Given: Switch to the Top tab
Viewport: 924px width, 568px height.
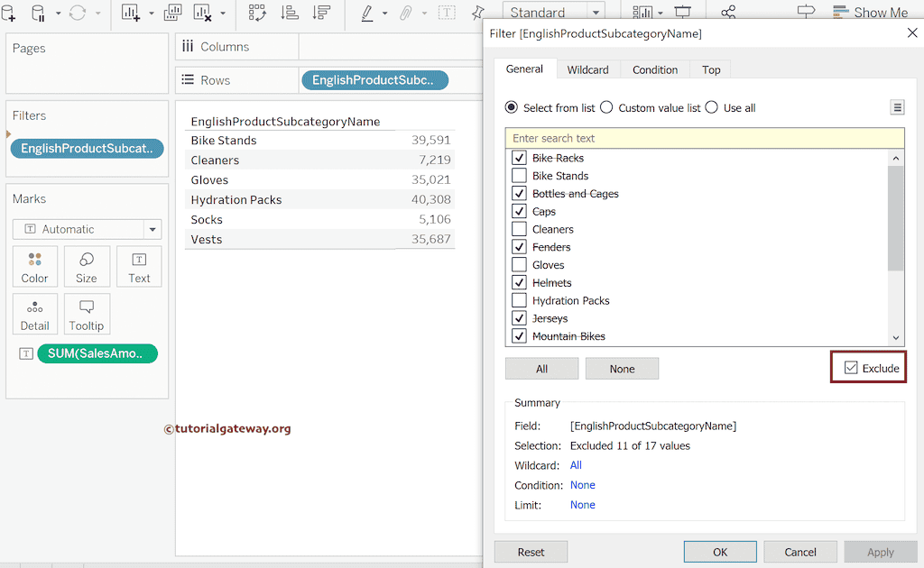Looking at the screenshot, I should click(x=711, y=69).
